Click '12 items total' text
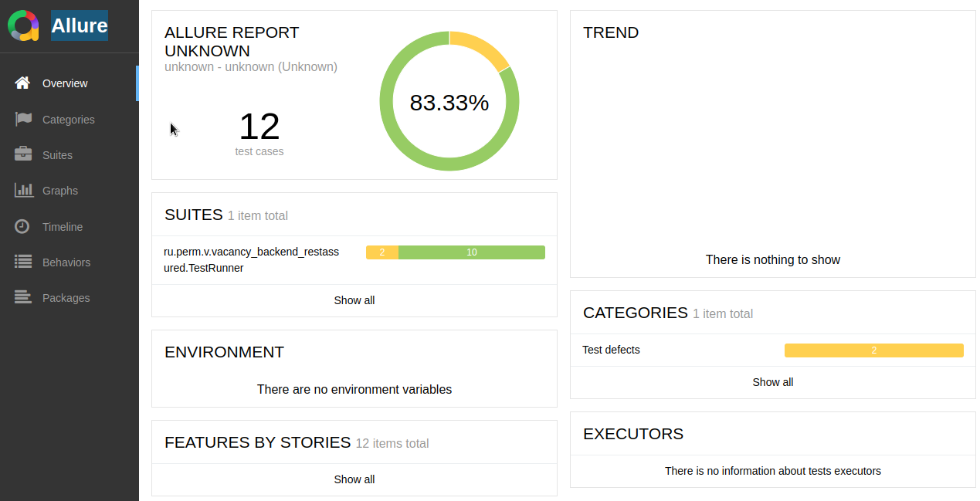Image resolution: width=980 pixels, height=501 pixels. pyautogui.click(x=392, y=444)
